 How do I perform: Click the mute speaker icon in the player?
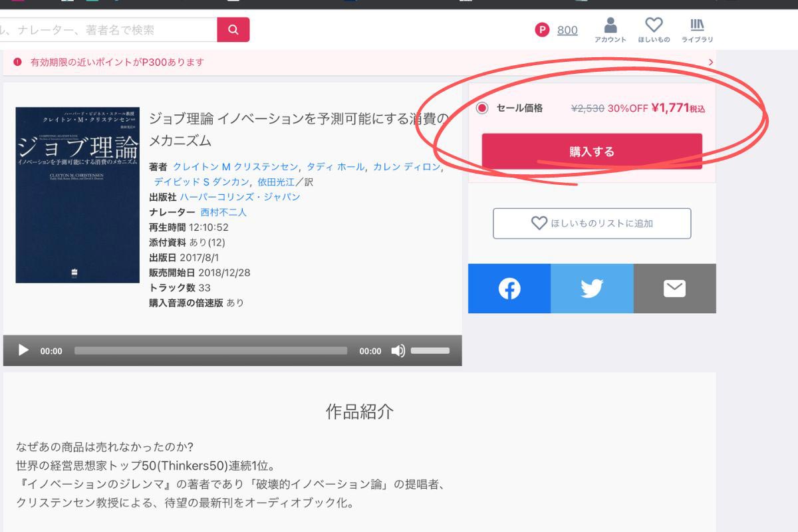tap(398, 350)
